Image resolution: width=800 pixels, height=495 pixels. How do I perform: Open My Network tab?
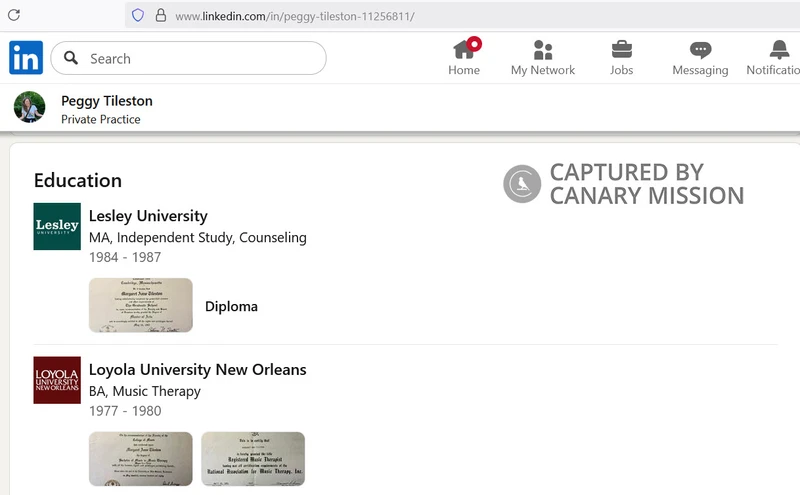click(543, 58)
